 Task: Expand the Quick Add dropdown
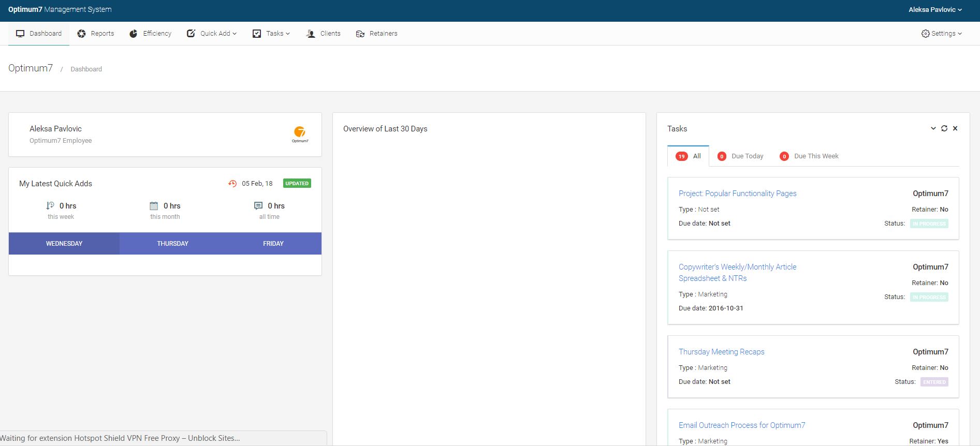coord(212,34)
